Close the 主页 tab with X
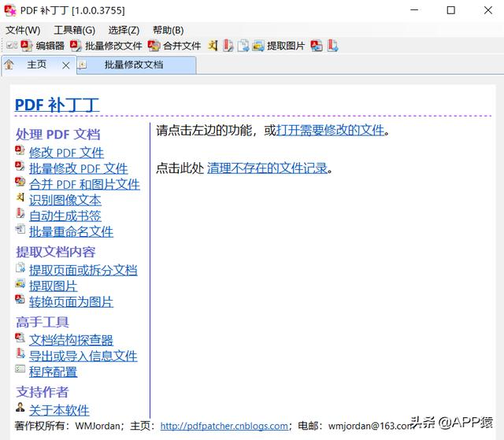The image size is (504, 440). coord(66,65)
